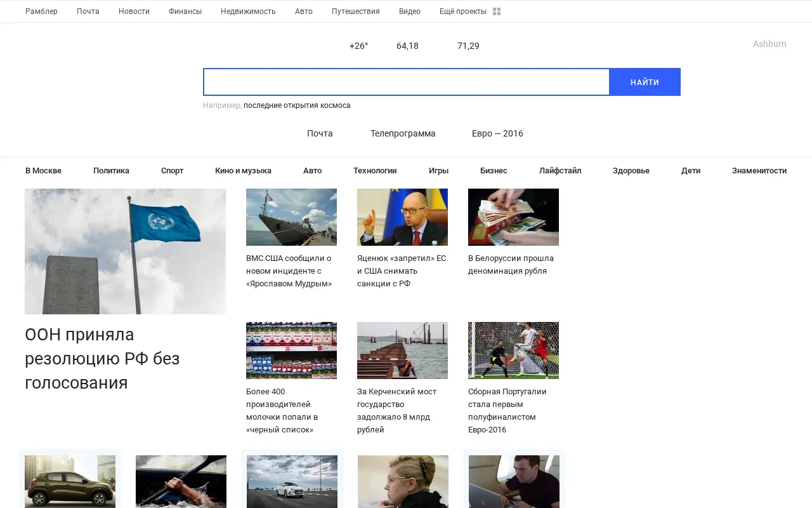Viewport: 812px width, 508px height.
Task: Click example query 'последние открытия космоса'
Action: tap(297, 105)
